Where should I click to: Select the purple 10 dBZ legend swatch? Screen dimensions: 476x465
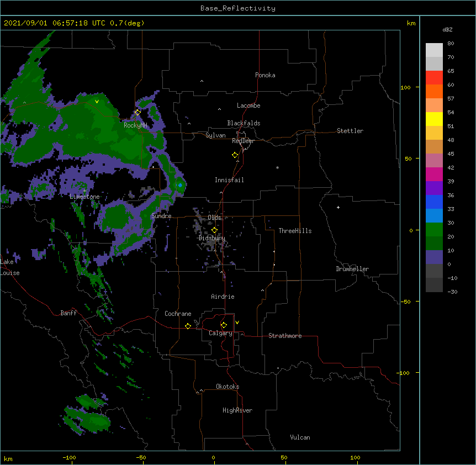click(x=434, y=257)
